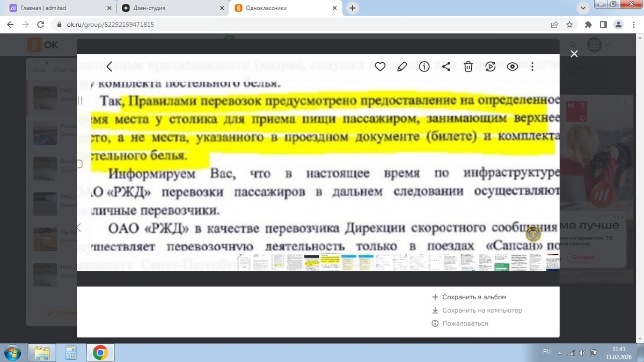Navigate forward in Chrome
Screen dimensions: 644x362
25,24
